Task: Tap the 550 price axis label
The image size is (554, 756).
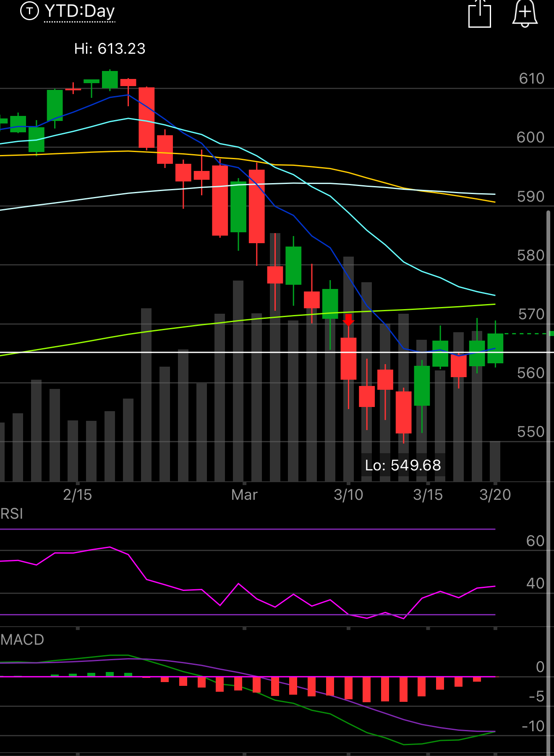Action: (x=530, y=432)
